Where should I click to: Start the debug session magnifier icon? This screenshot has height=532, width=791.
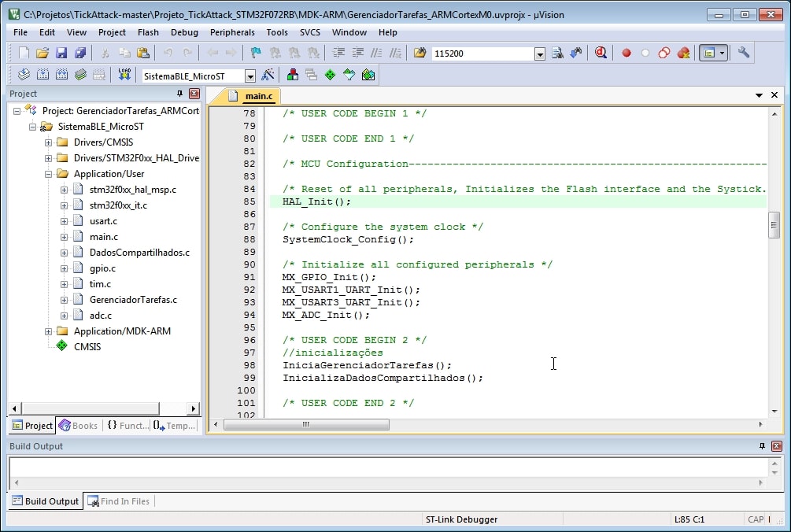tap(601, 53)
